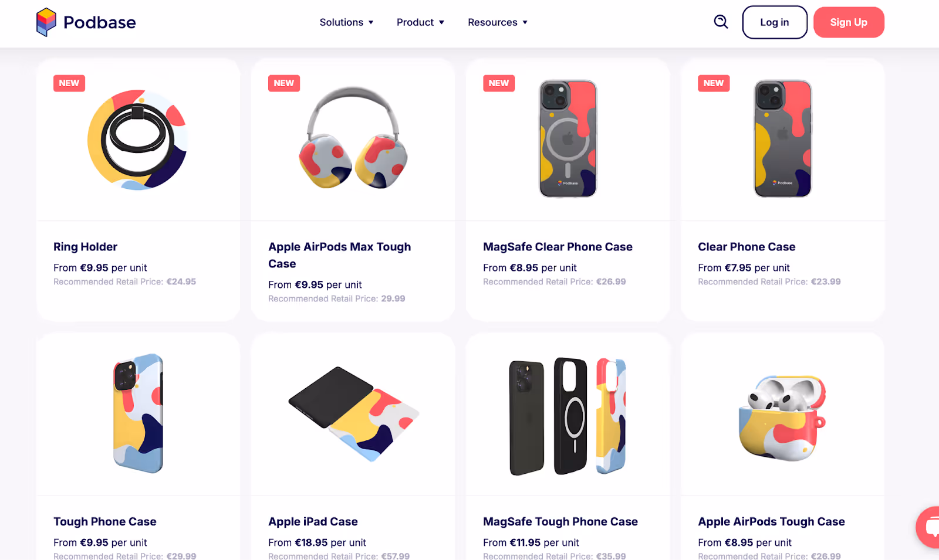Select the MagSafe Clear Phone Case image
The image size is (939, 560).
[x=568, y=138]
